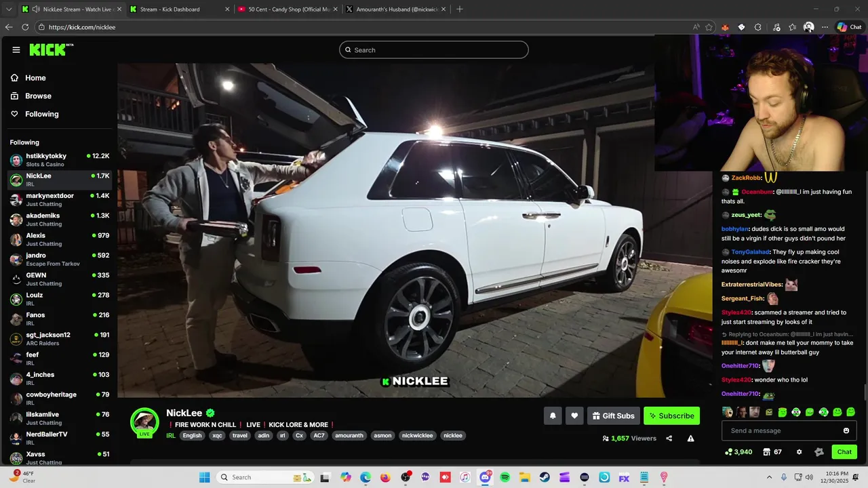This screenshot has width=868, height=488.
Task: Open a new browser tab
Action: pyautogui.click(x=460, y=9)
